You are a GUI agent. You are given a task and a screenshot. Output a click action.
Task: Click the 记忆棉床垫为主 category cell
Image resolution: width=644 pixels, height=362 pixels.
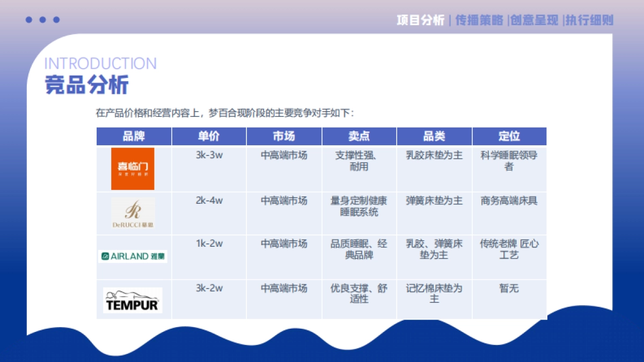(434, 293)
